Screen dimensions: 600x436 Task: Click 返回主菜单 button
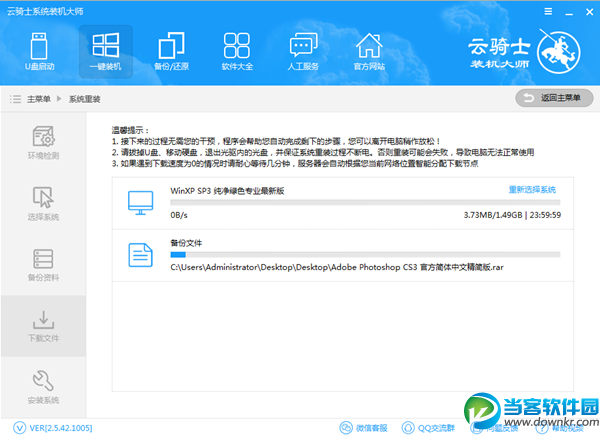(554, 98)
